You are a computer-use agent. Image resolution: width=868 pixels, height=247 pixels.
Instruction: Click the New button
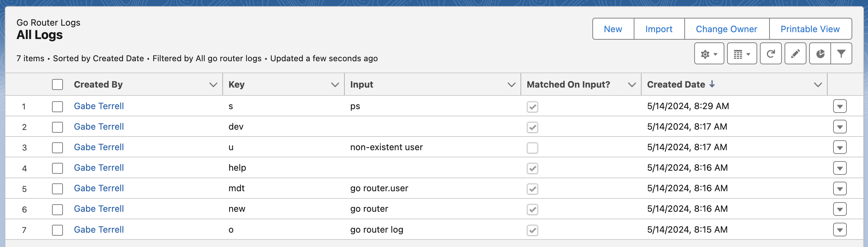tap(613, 29)
